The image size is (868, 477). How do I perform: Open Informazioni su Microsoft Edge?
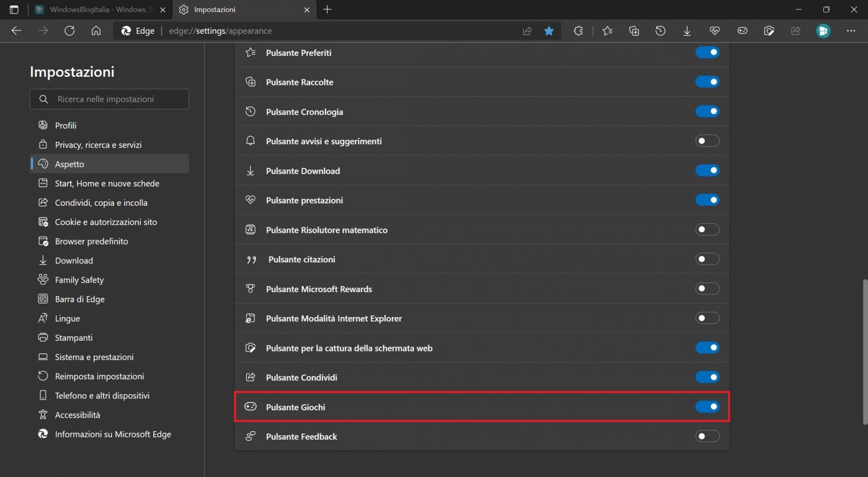tap(112, 434)
